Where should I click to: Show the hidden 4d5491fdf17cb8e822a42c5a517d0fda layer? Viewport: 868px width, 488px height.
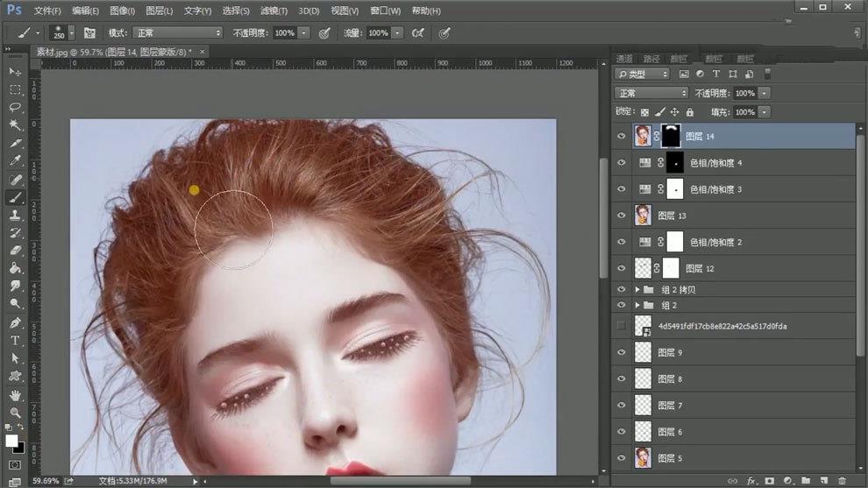(622, 326)
